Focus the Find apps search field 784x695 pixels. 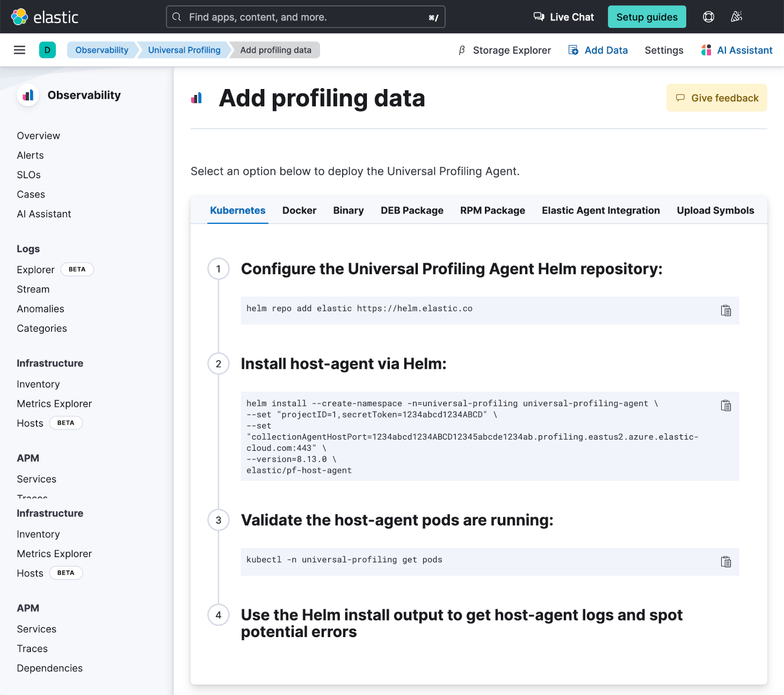point(306,17)
